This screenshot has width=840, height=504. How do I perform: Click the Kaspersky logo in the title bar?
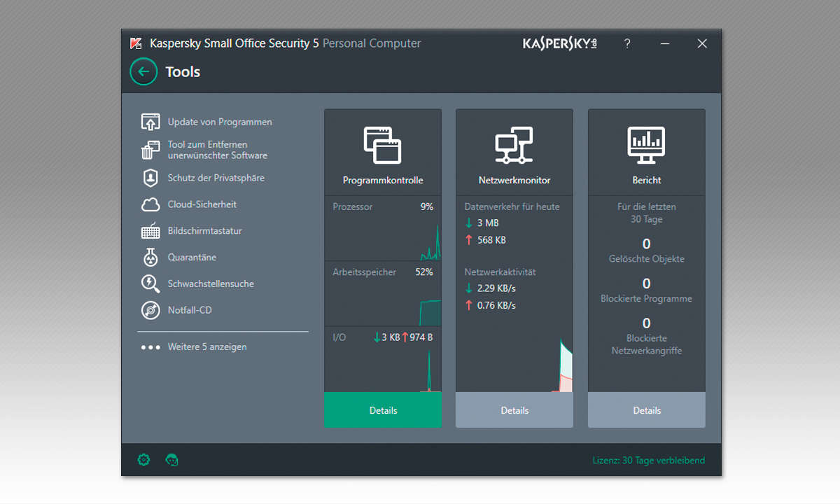click(560, 43)
